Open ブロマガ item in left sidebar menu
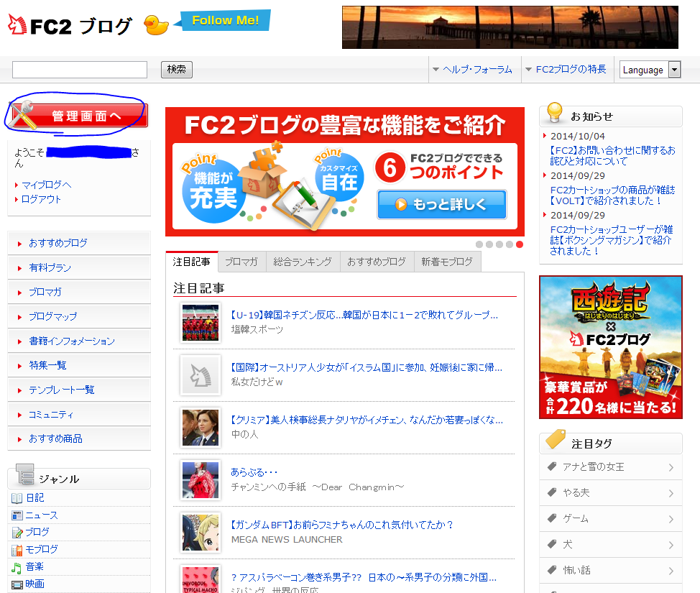The width and height of the screenshot is (700, 593). (x=79, y=292)
